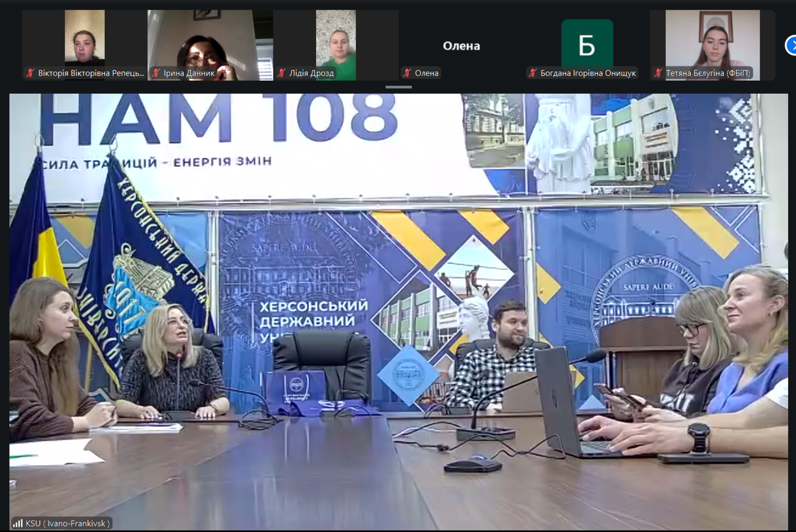Click muted mic icon beside Тетяна Бєлугіна (ФБіП)
The height and width of the screenshot is (532, 796).
pyautogui.click(x=658, y=73)
